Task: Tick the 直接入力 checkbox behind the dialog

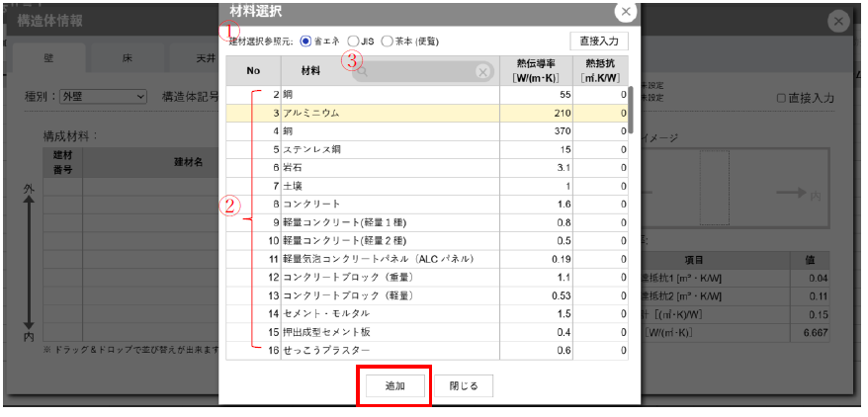Action: point(782,98)
